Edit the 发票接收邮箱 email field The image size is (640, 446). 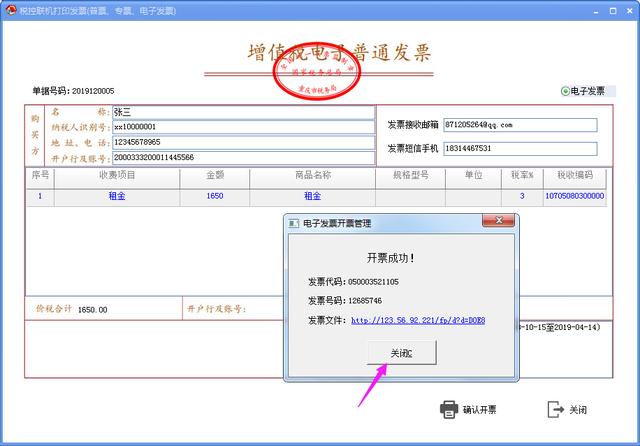[x=519, y=125]
